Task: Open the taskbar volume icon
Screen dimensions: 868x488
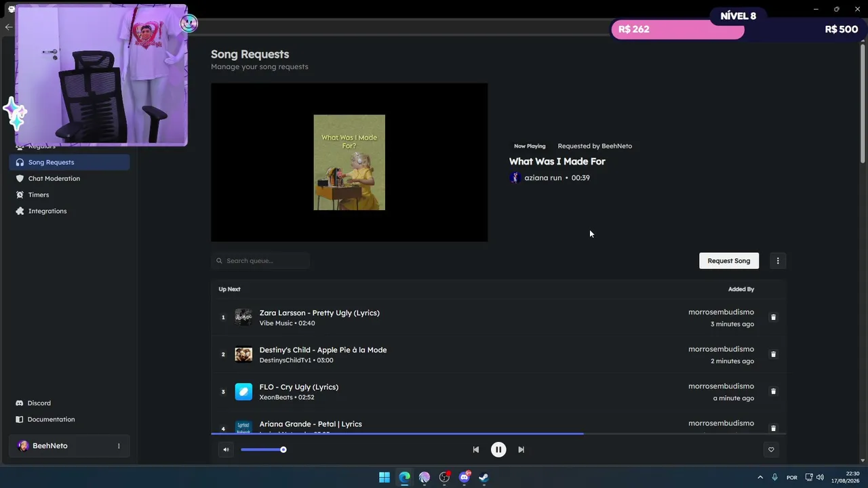Action: 820,477
